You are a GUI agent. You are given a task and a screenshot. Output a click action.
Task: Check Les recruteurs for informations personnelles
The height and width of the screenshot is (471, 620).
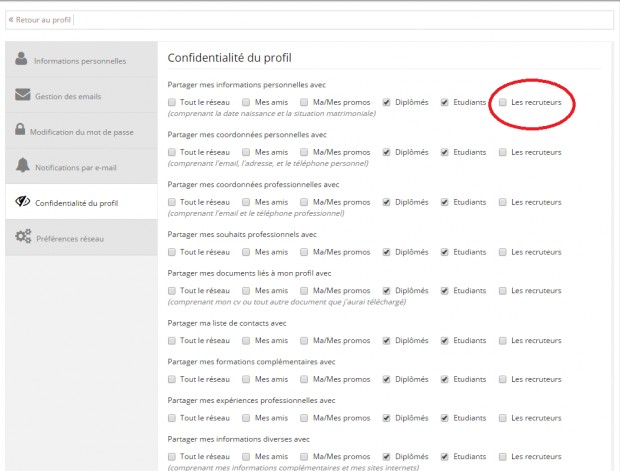click(503, 102)
